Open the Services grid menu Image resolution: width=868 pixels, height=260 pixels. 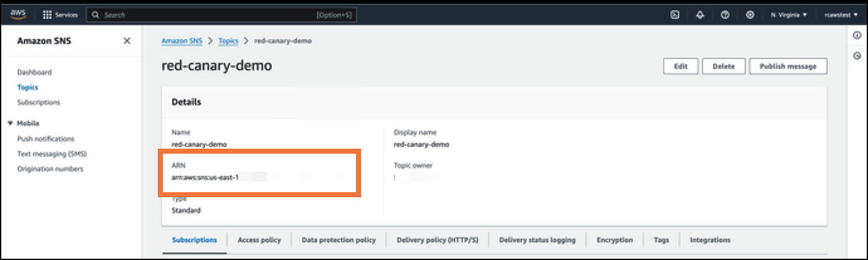pos(60,14)
